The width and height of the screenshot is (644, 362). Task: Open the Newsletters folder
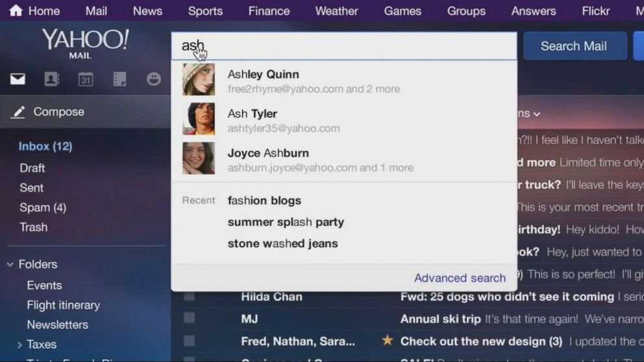click(x=58, y=324)
